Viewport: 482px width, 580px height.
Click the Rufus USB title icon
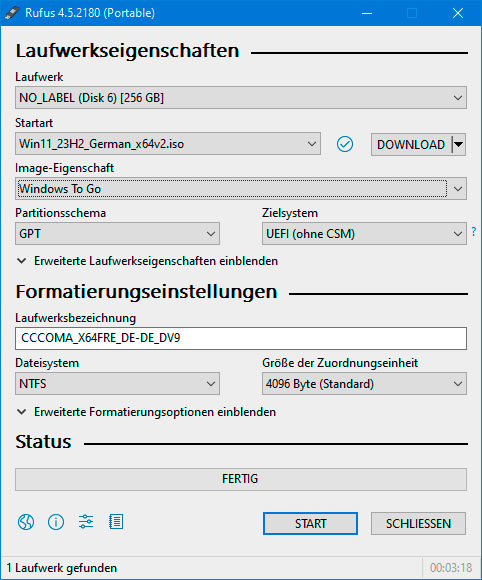[x=12, y=13]
